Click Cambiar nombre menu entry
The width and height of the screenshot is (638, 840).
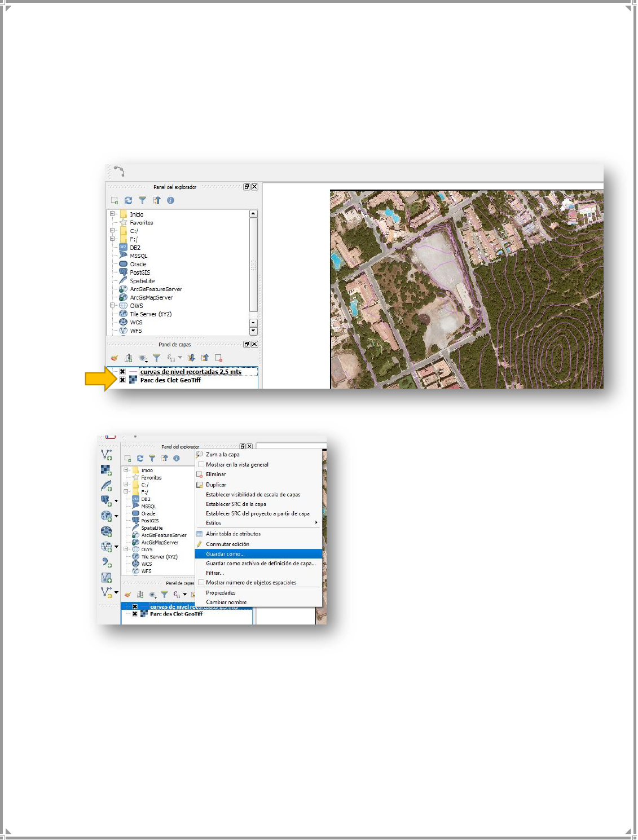point(226,602)
